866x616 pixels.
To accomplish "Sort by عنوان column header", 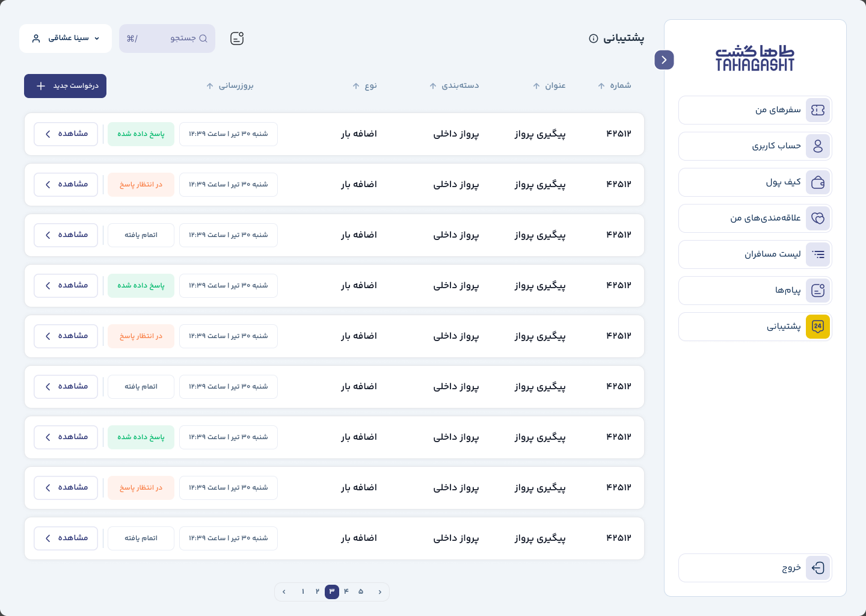I will point(549,86).
